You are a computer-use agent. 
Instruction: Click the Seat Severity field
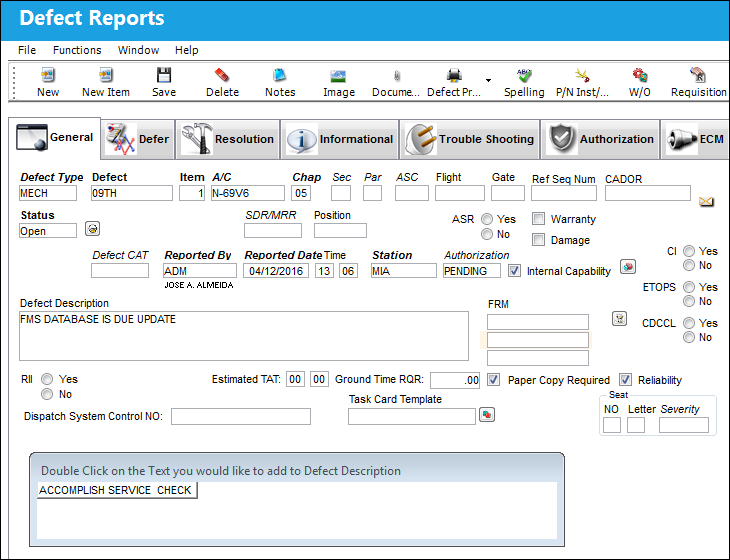coord(683,425)
